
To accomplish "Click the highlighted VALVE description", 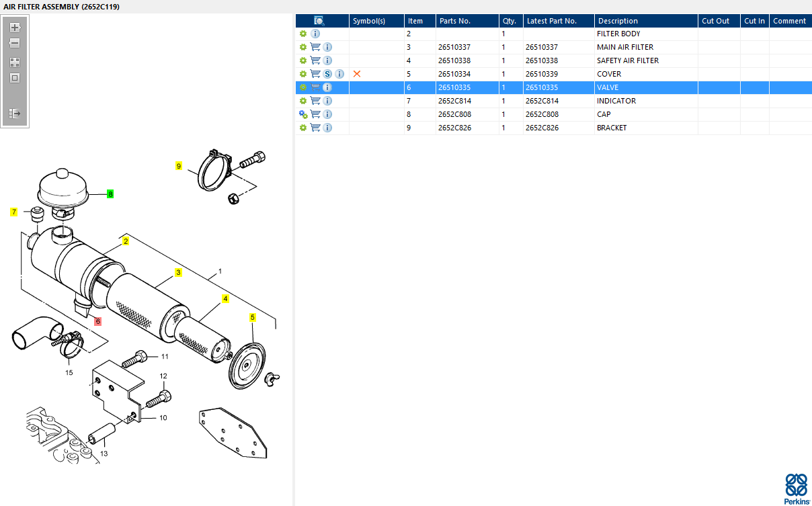I will pyautogui.click(x=608, y=87).
